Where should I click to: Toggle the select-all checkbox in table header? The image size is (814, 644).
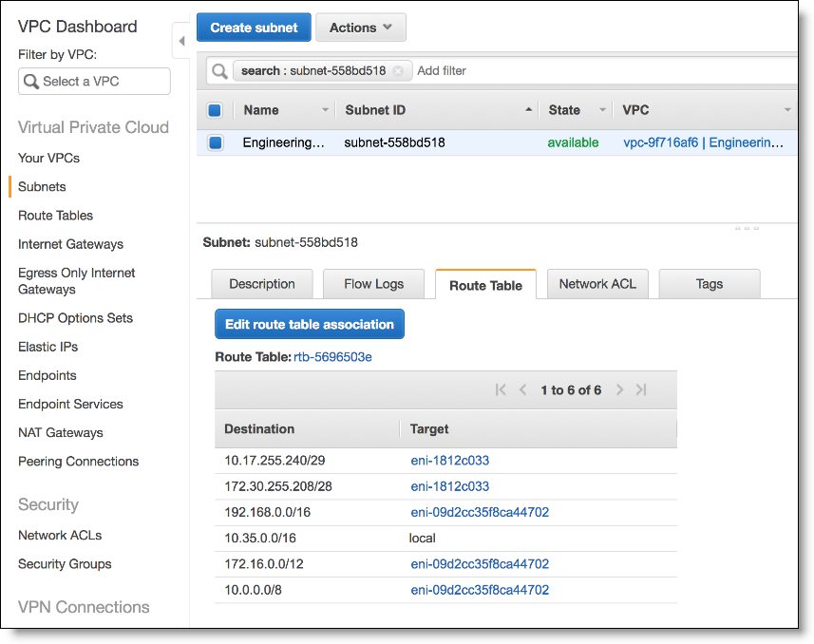pyautogui.click(x=215, y=110)
